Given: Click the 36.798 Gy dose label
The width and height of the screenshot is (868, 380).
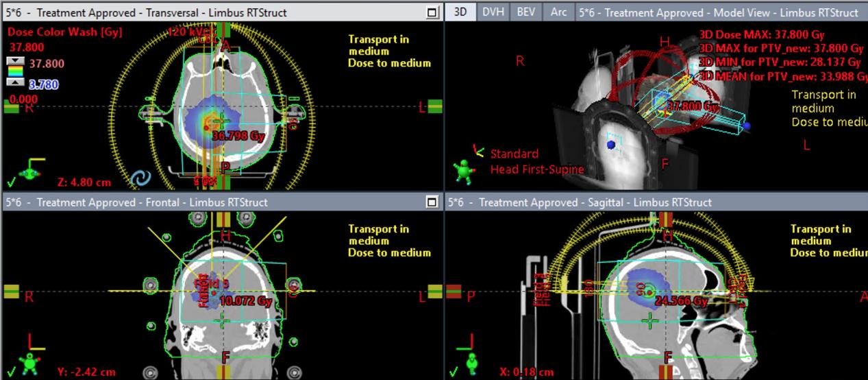Looking at the screenshot, I should click(x=238, y=136).
